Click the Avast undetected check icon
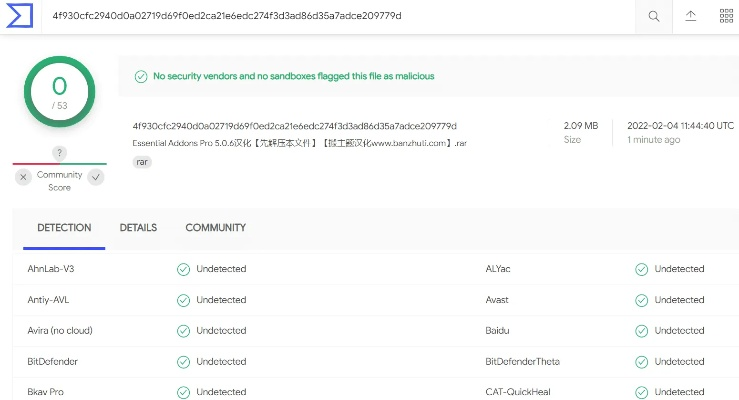Image resolution: width=739 pixels, height=400 pixels. pos(641,300)
